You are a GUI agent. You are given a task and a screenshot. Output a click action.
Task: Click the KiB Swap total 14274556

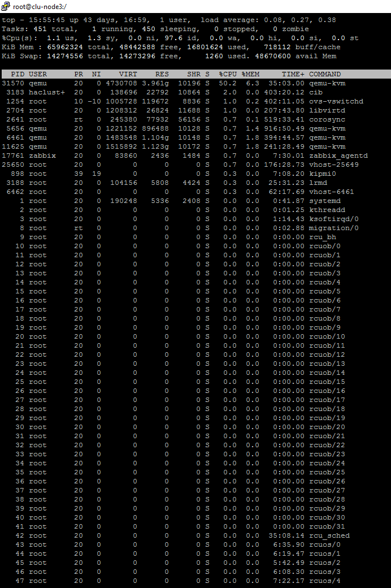(65, 56)
